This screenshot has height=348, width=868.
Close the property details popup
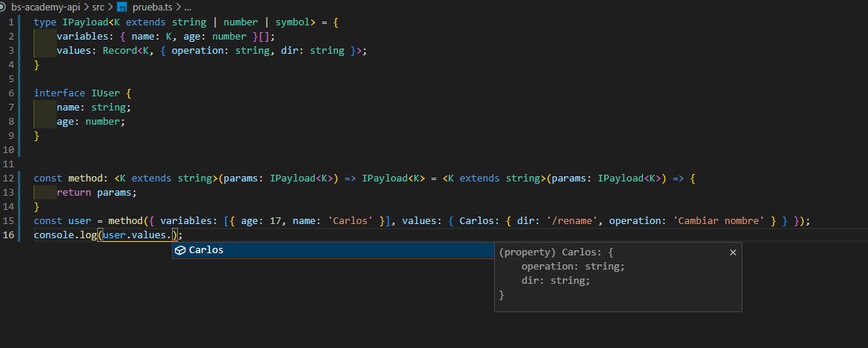733,252
